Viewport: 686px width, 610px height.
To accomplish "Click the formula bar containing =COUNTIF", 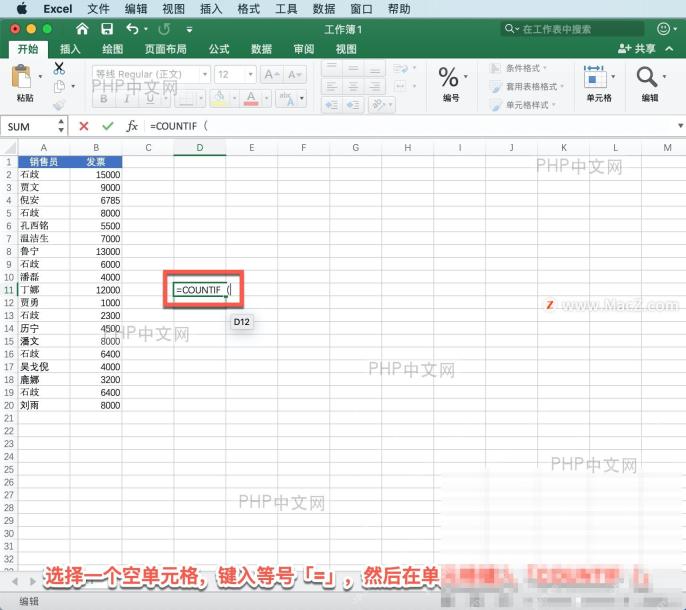I will (x=409, y=126).
